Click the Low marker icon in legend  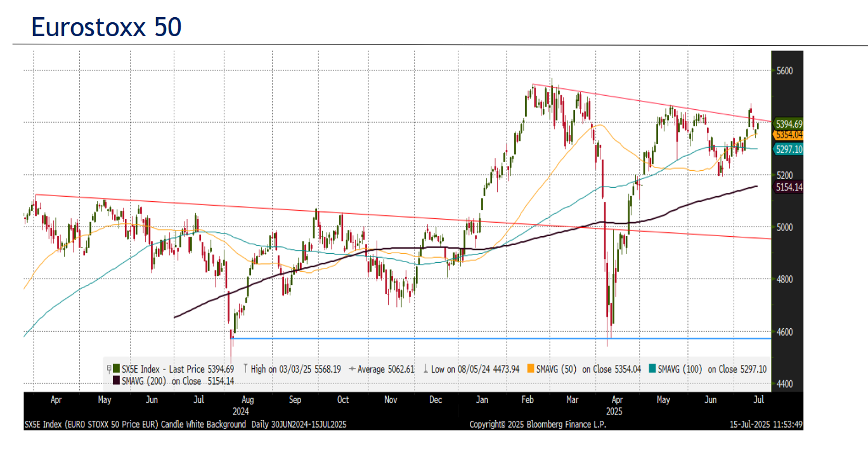coord(425,369)
